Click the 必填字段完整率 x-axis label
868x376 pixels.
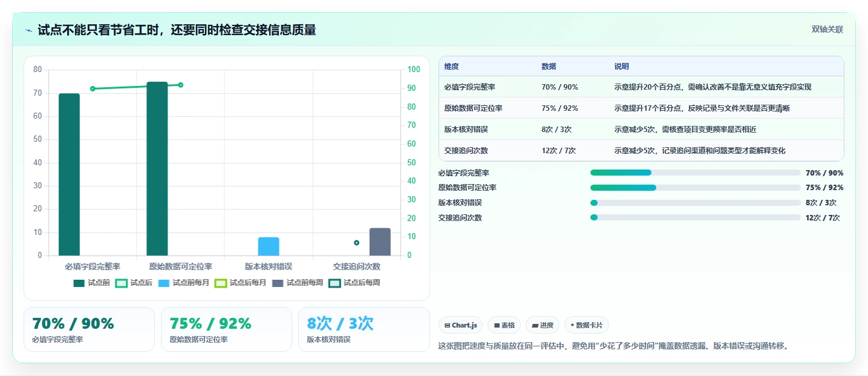coord(93,266)
